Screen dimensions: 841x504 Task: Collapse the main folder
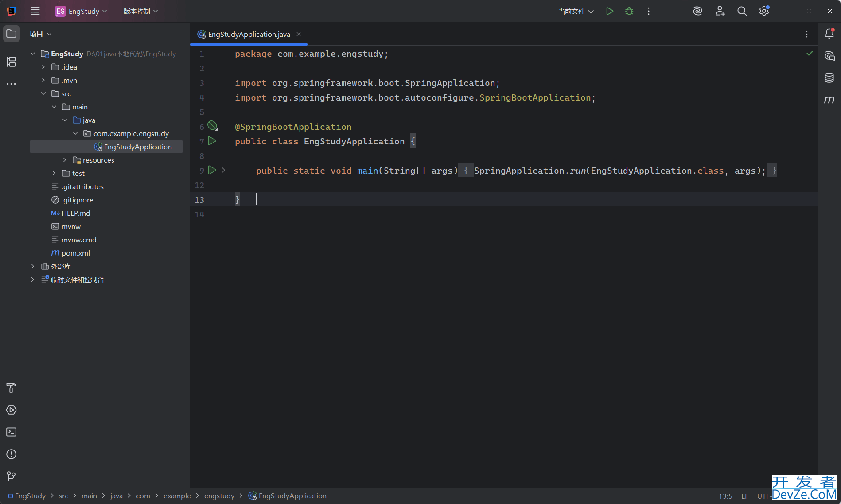(x=54, y=107)
